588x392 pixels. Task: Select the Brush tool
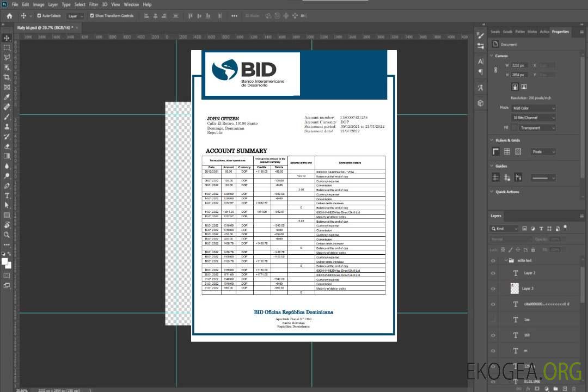[7, 117]
